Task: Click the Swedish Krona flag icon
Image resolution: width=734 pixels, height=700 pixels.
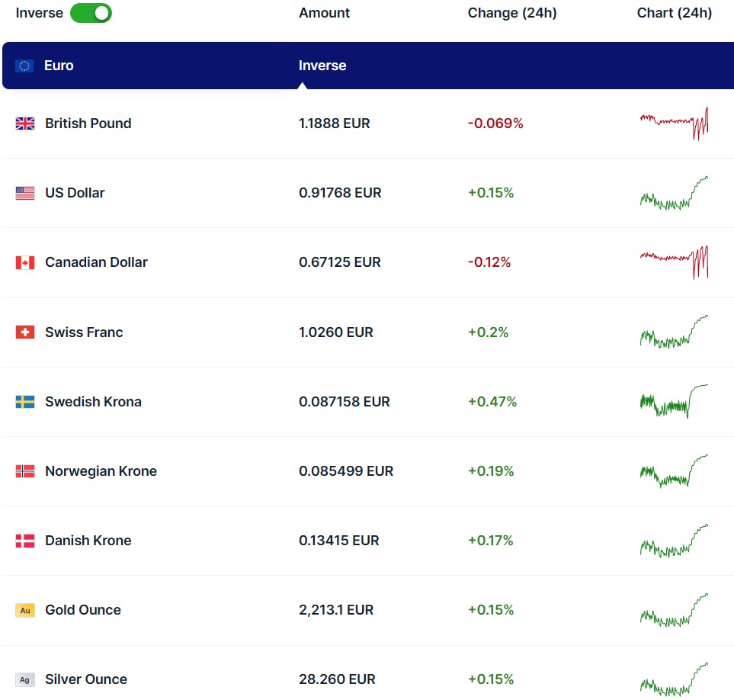Action: pyautogui.click(x=25, y=402)
